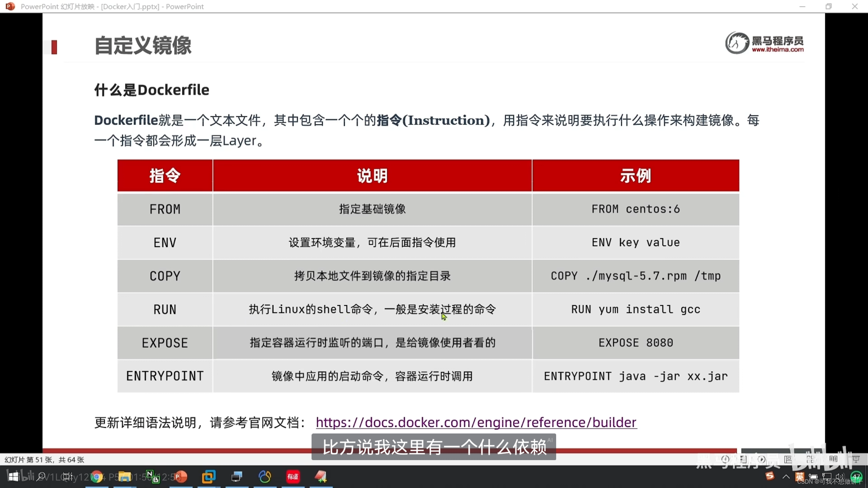Open the slide list menu icon in status bar
The height and width of the screenshot is (488, 868).
click(x=743, y=459)
